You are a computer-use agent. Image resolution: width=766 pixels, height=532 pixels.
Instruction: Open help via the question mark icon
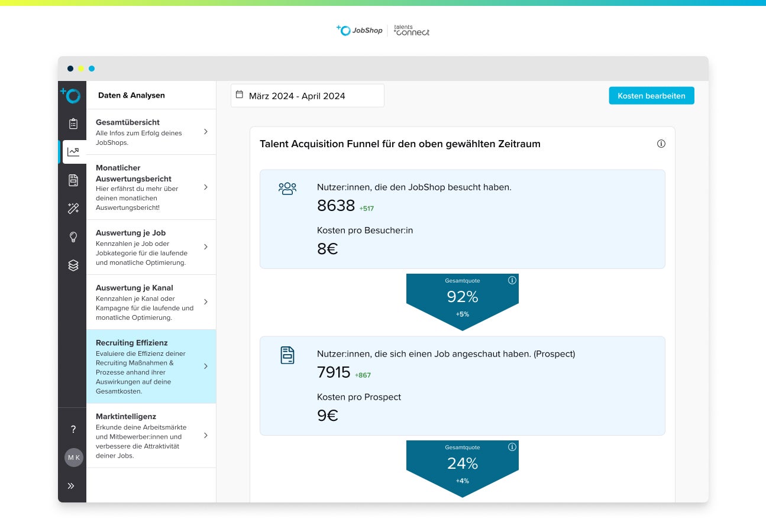(73, 429)
